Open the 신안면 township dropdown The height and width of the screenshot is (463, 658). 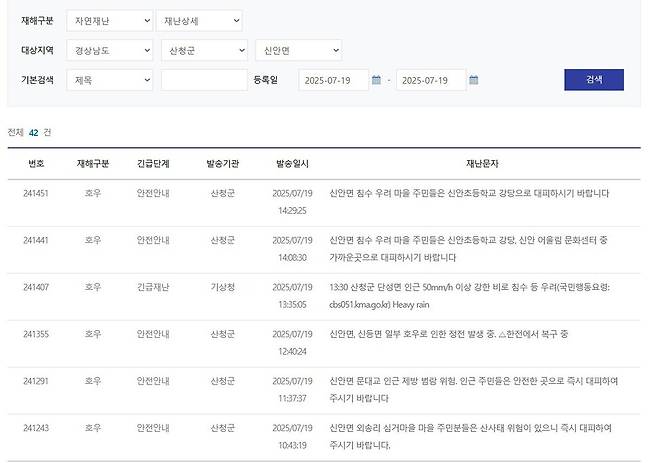click(298, 50)
